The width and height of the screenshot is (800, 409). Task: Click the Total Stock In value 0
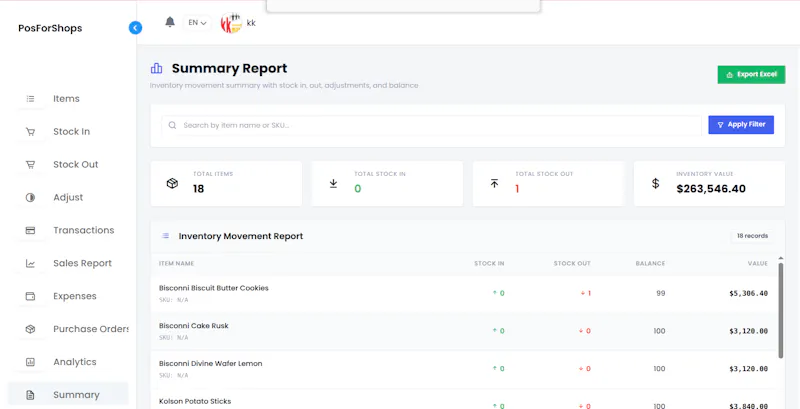coord(358,189)
